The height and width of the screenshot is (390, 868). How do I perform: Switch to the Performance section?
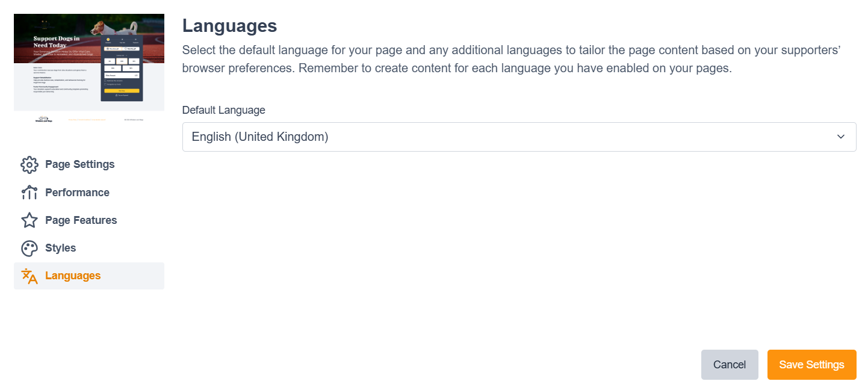click(77, 192)
